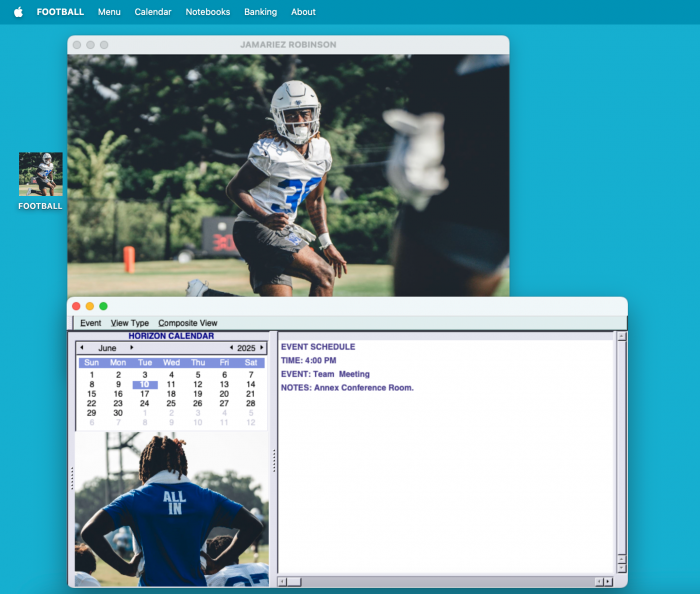This screenshot has height=594, width=700.
Task: Select June 10 highlighted date
Action: pyautogui.click(x=144, y=384)
